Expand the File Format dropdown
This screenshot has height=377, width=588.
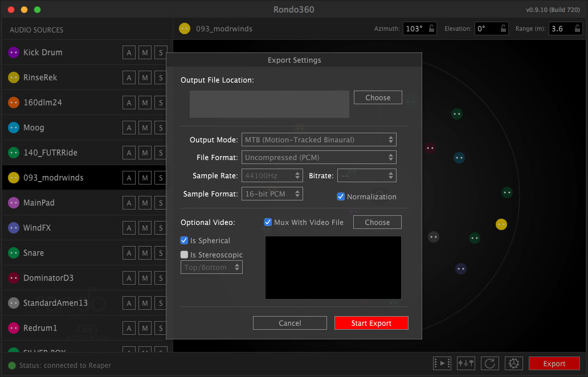(318, 157)
